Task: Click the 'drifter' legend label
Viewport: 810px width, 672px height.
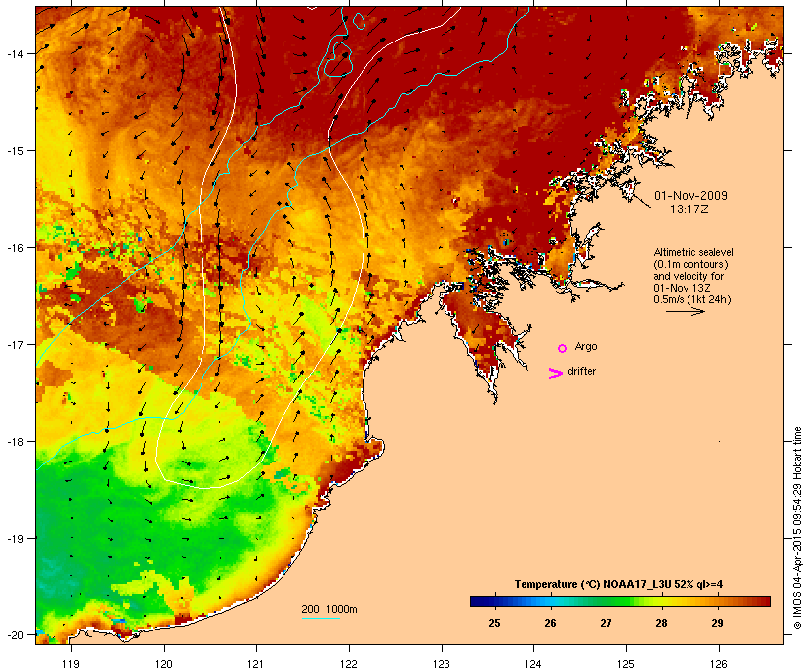Action: (581, 372)
